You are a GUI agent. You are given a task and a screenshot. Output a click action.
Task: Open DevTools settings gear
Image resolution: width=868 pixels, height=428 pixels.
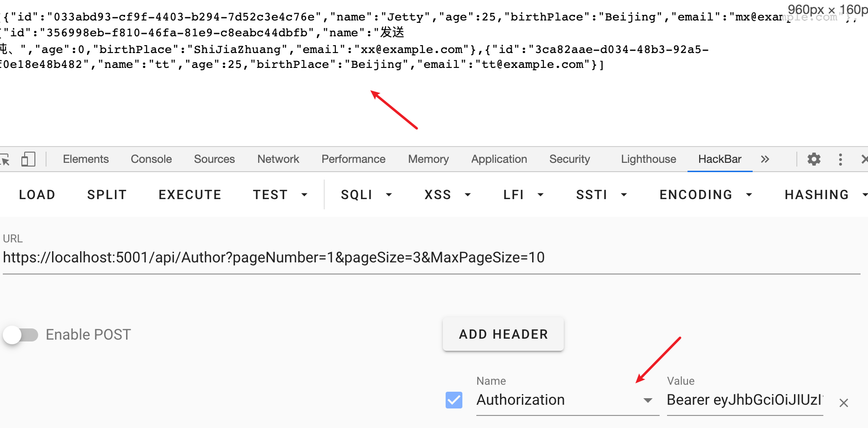click(814, 160)
